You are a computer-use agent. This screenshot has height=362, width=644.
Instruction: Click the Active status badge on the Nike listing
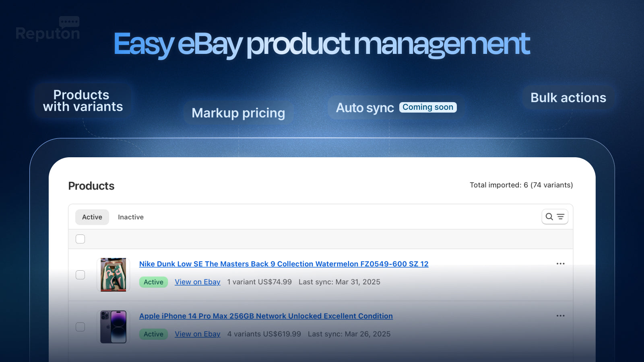point(153,282)
